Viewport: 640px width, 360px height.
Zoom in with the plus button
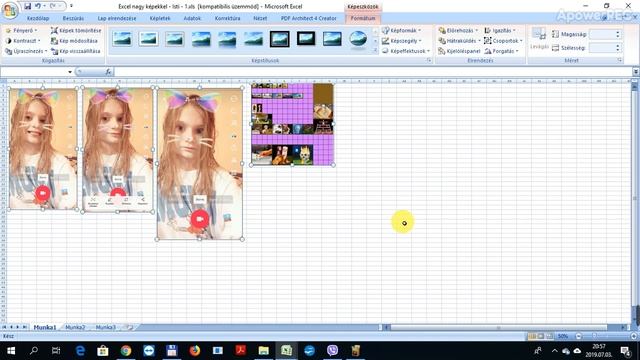634,336
